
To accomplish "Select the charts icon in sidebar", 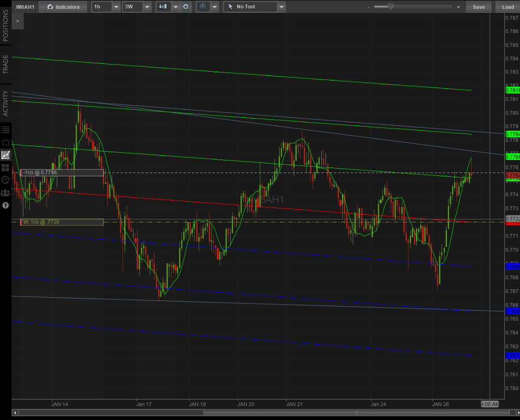I will pyautogui.click(x=6, y=155).
